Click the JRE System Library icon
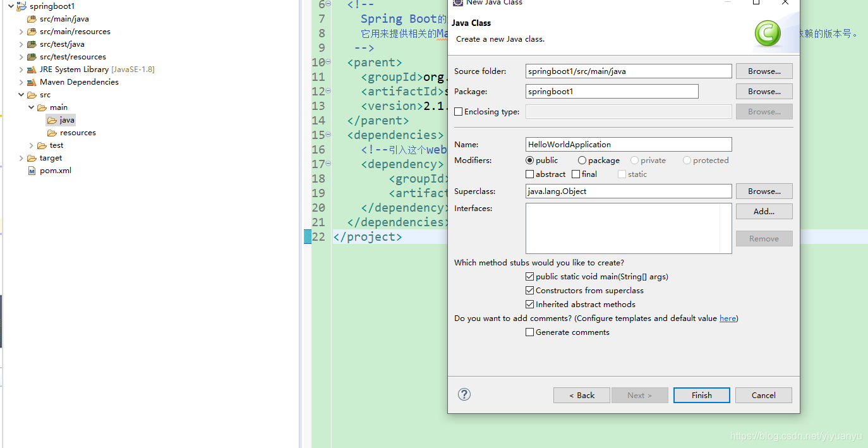 (x=32, y=70)
